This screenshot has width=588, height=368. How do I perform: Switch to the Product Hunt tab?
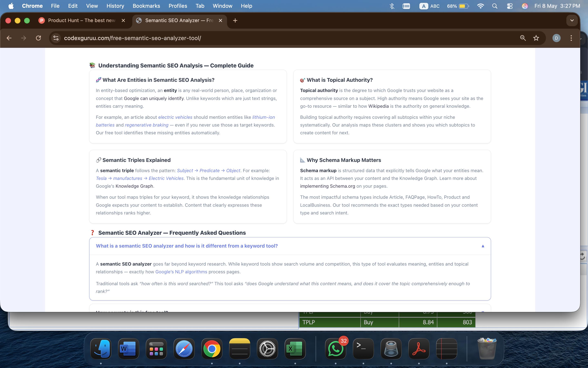pyautogui.click(x=82, y=20)
